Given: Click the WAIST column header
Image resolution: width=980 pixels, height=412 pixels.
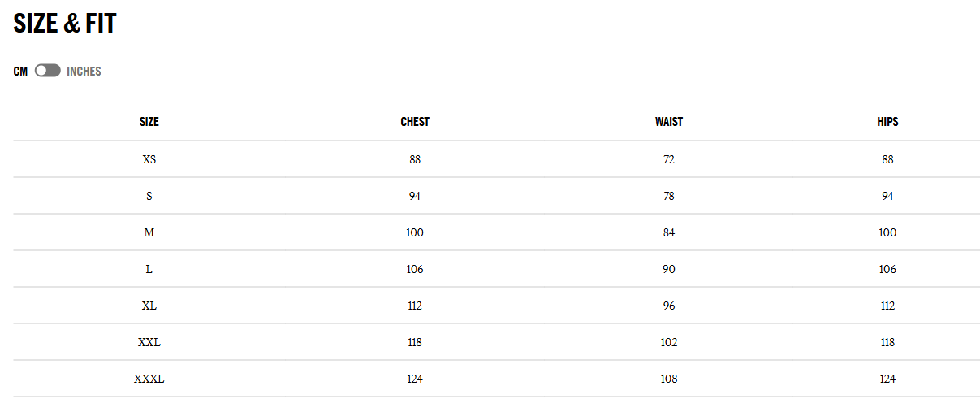Looking at the screenshot, I should (x=669, y=122).
